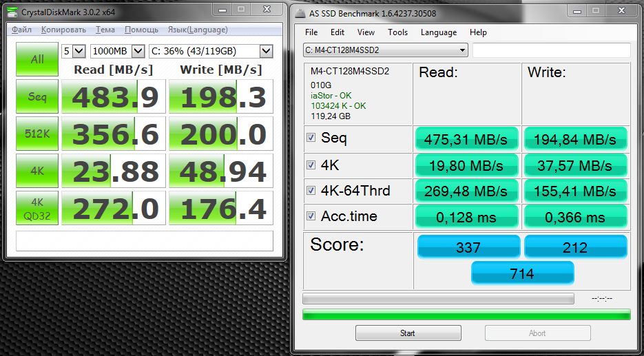644x356 pixels.
Task: Click the 4K write value 37,57 MB/s
Action: point(575,165)
